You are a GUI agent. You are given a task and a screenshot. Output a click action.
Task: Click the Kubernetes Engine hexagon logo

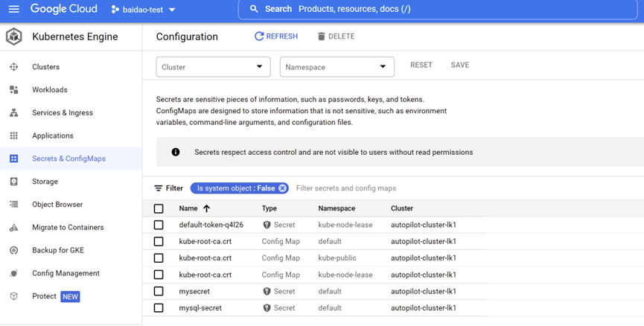click(13, 36)
